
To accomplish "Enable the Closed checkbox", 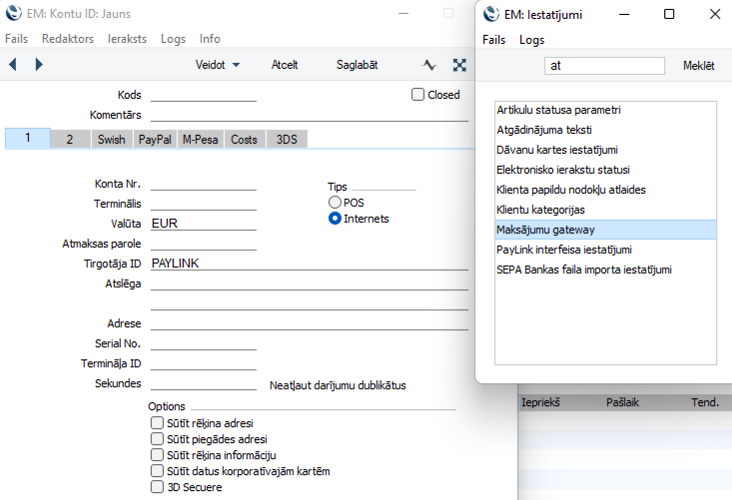I will click(x=418, y=95).
